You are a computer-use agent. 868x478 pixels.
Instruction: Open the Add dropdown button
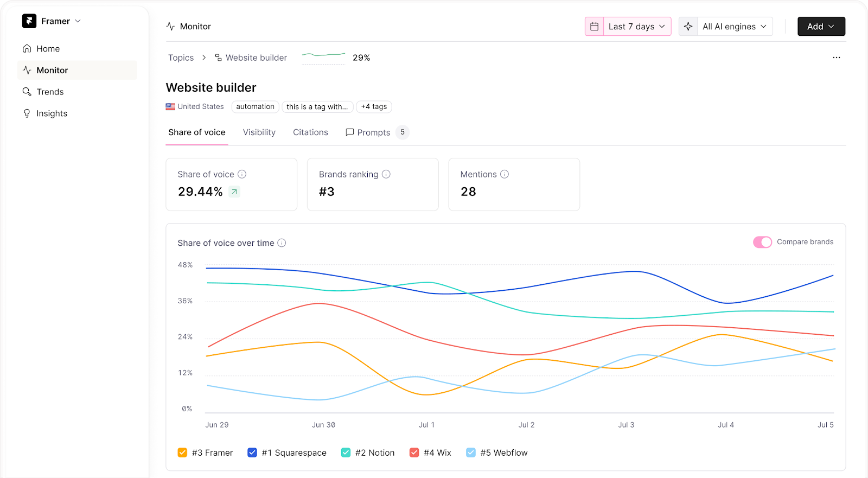click(821, 27)
